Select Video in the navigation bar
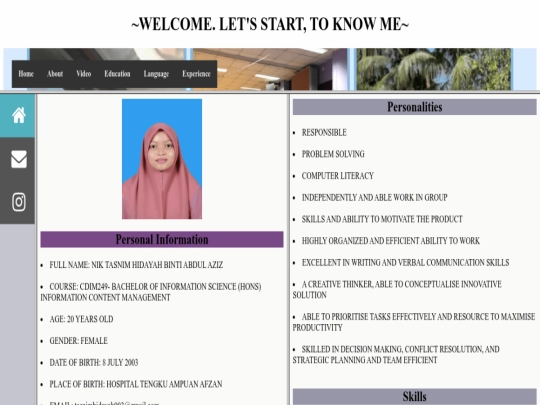540x405 pixels. pos(84,74)
